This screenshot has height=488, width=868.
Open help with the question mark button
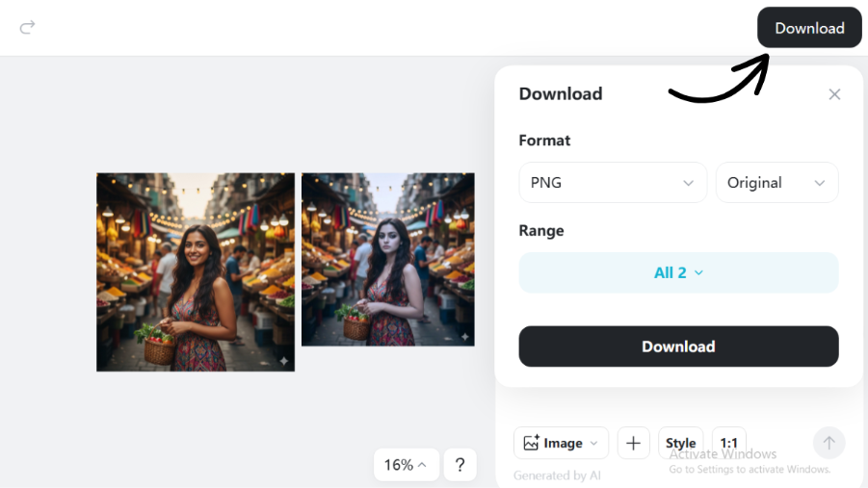point(460,465)
